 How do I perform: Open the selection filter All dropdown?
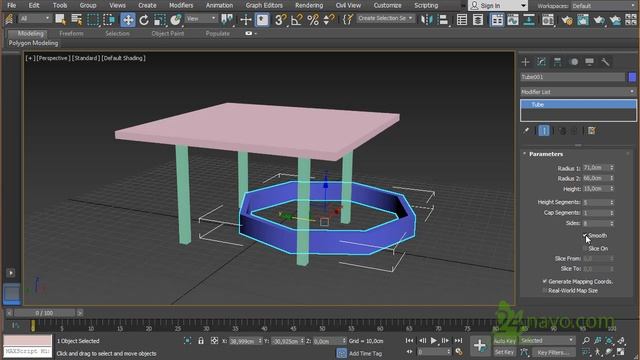(35, 18)
